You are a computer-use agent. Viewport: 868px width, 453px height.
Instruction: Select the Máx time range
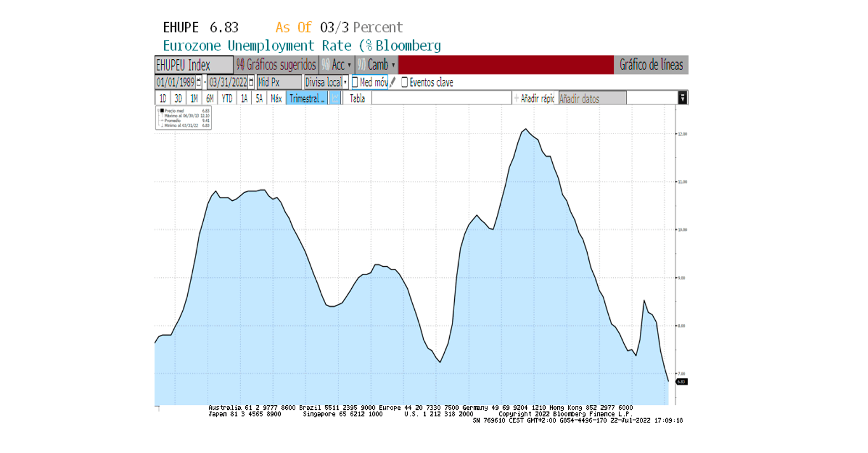point(276,98)
